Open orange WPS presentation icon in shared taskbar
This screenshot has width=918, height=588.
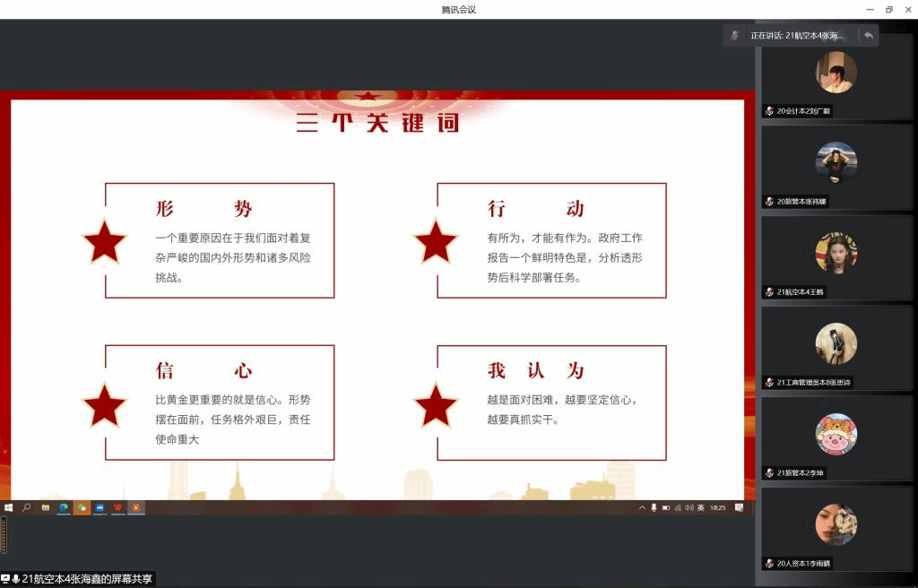[x=136, y=507]
